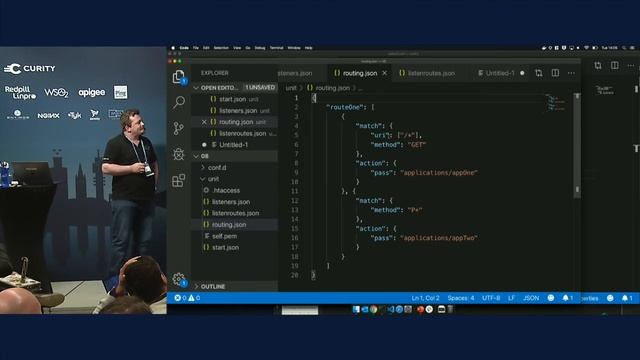Select listeners.json in Open Editors list
The height and width of the screenshot is (360, 640).
[235, 111]
